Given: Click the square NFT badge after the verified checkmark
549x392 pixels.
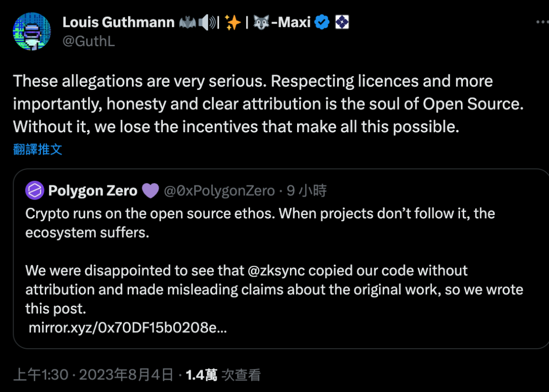Looking at the screenshot, I should coord(342,22).
